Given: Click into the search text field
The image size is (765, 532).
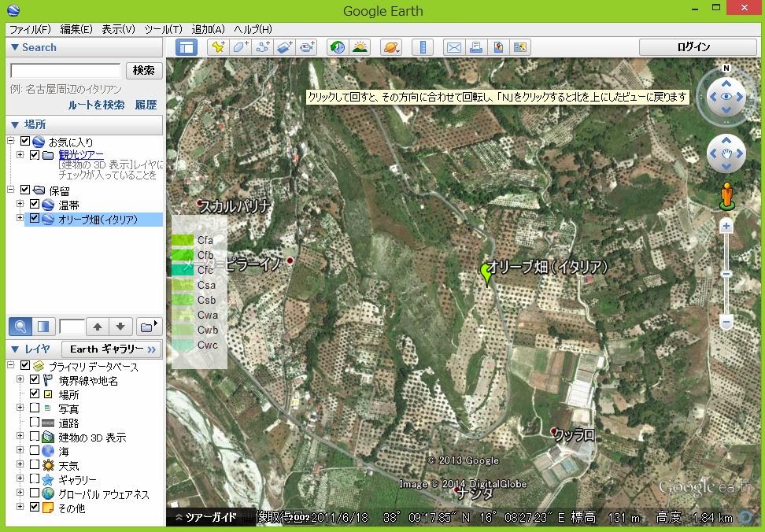Looking at the screenshot, I should [65, 71].
